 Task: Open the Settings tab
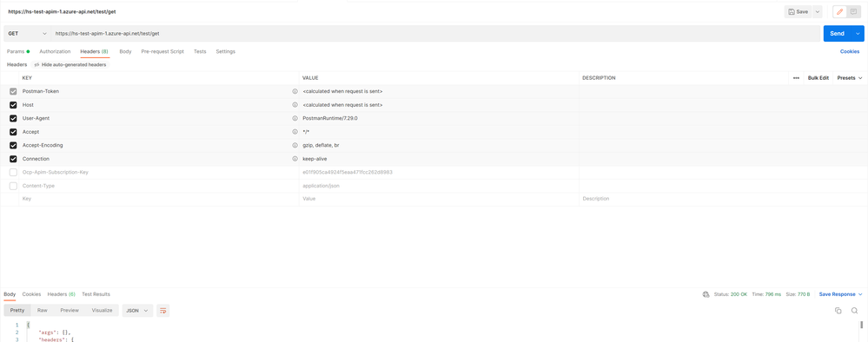pyautogui.click(x=225, y=51)
